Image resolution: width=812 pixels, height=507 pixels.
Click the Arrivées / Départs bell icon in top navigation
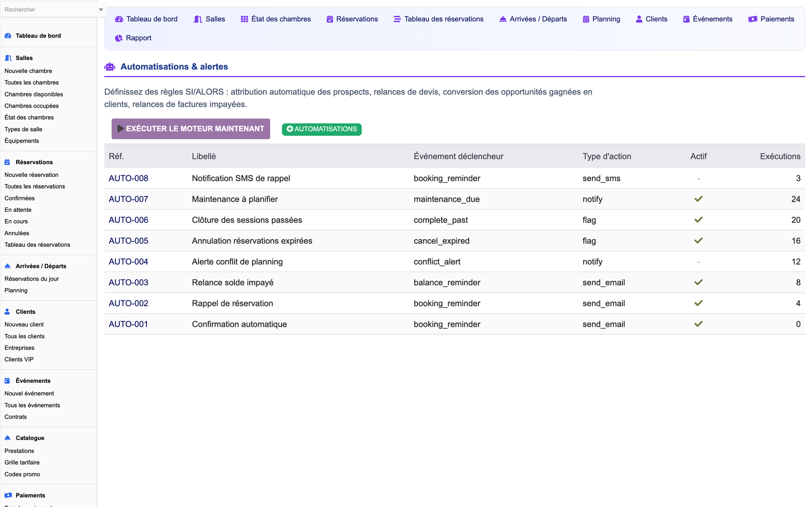click(503, 19)
